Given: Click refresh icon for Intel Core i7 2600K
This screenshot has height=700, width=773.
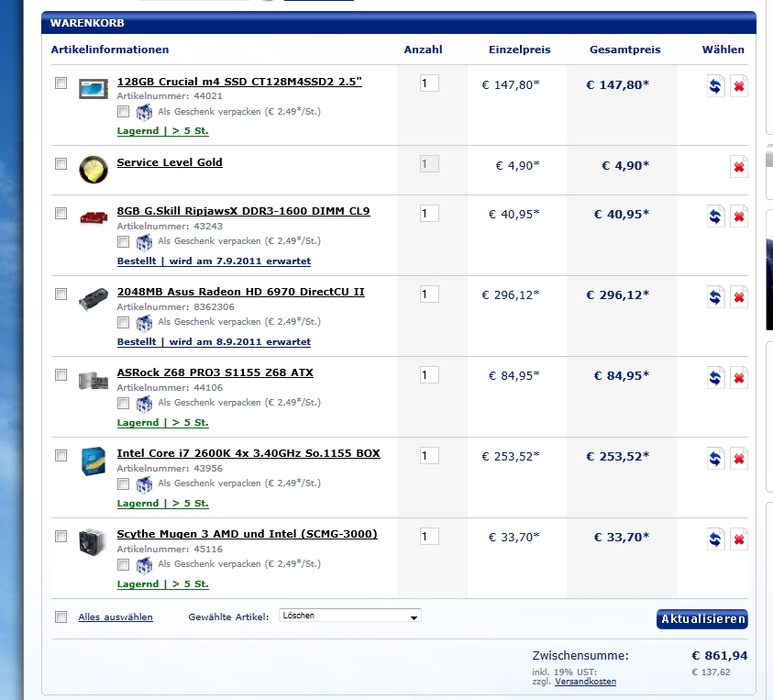Looking at the screenshot, I should [714, 459].
